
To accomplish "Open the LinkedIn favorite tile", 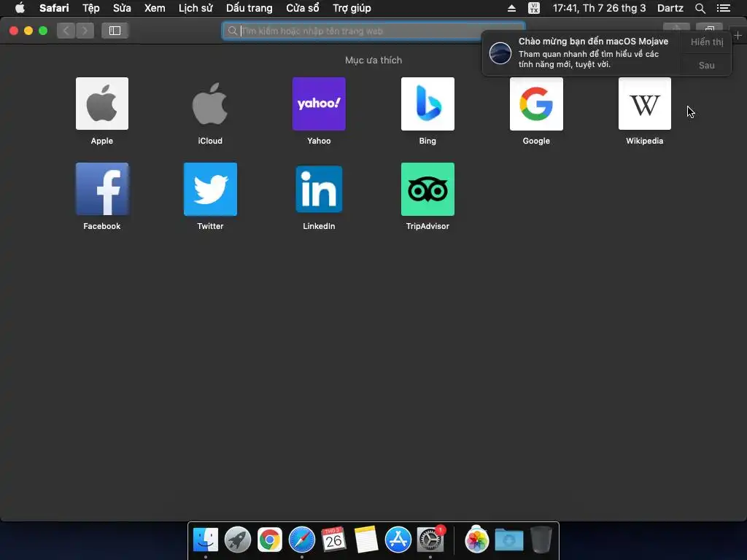I will [319, 189].
